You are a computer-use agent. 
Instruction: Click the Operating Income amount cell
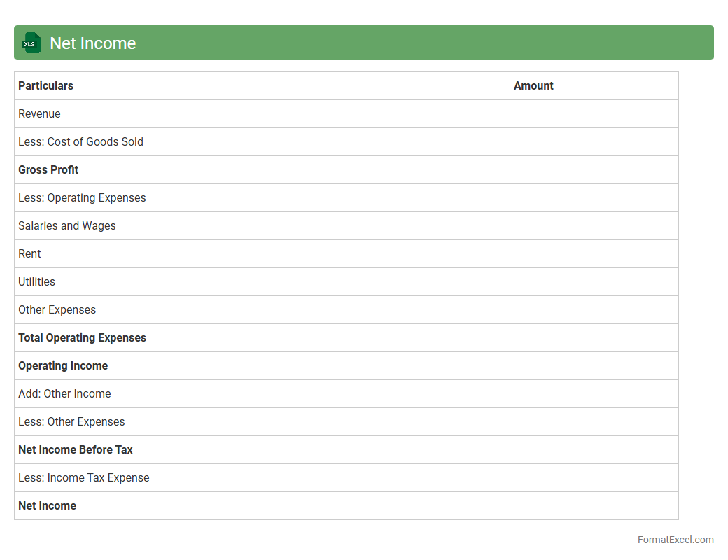click(594, 366)
